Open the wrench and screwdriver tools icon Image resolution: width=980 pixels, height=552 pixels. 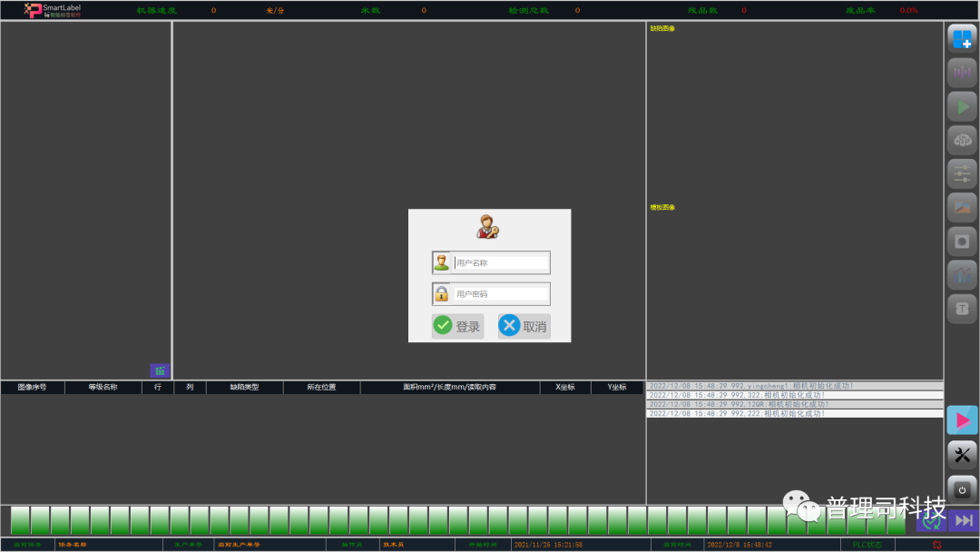click(962, 455)
